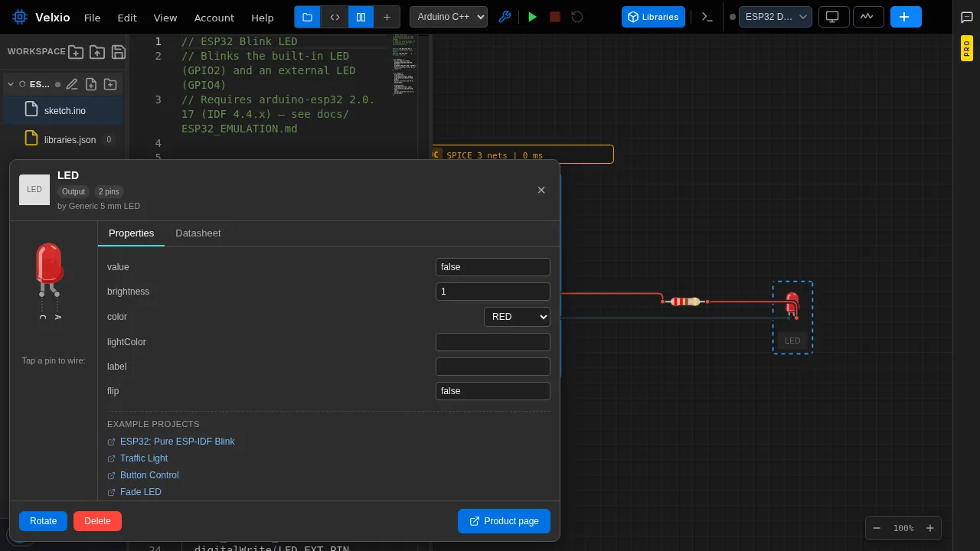Click the new folder icon beside WORKSPACE
The image size is (980, 551).
76,52
